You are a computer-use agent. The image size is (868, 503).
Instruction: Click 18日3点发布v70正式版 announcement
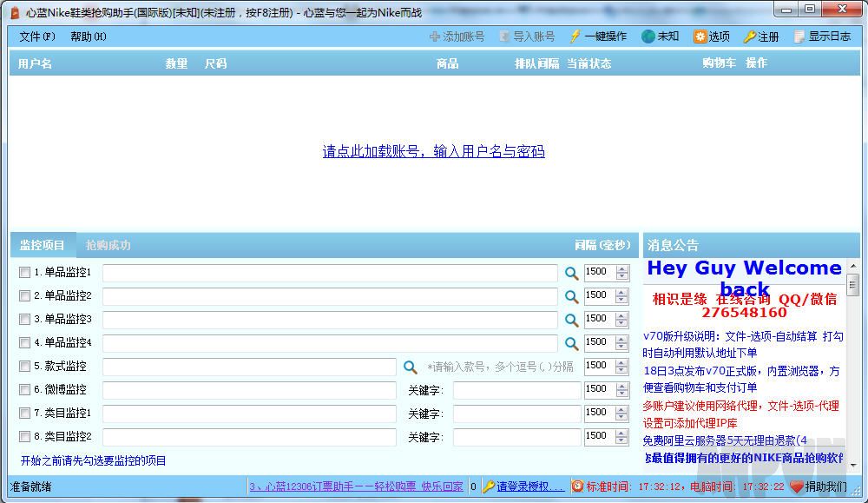[741, 379]
